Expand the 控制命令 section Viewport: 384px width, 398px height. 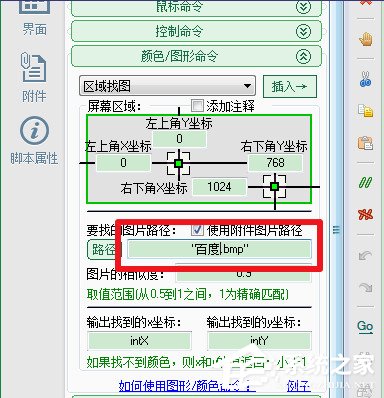[196, 32]
